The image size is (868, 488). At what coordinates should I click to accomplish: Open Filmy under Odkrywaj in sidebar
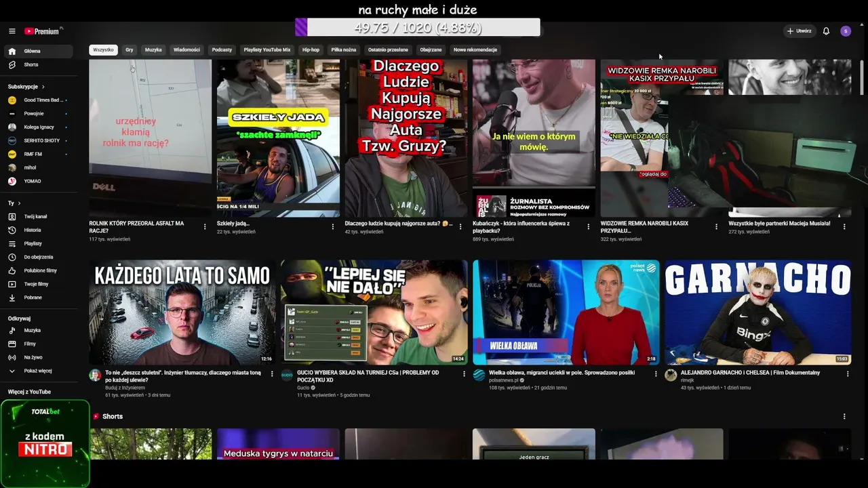pos(39,344)
